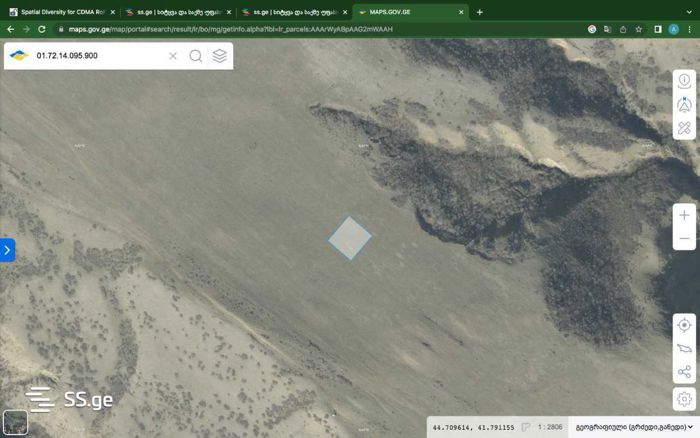Screen dimensions: 700x438
Task: Click the parcel code search input
Action: pos(98,56)
